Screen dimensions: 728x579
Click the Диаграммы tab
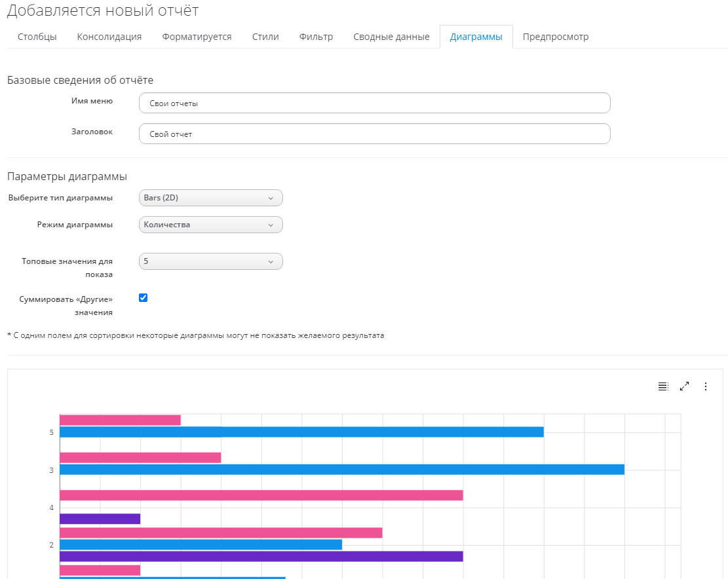476,37
